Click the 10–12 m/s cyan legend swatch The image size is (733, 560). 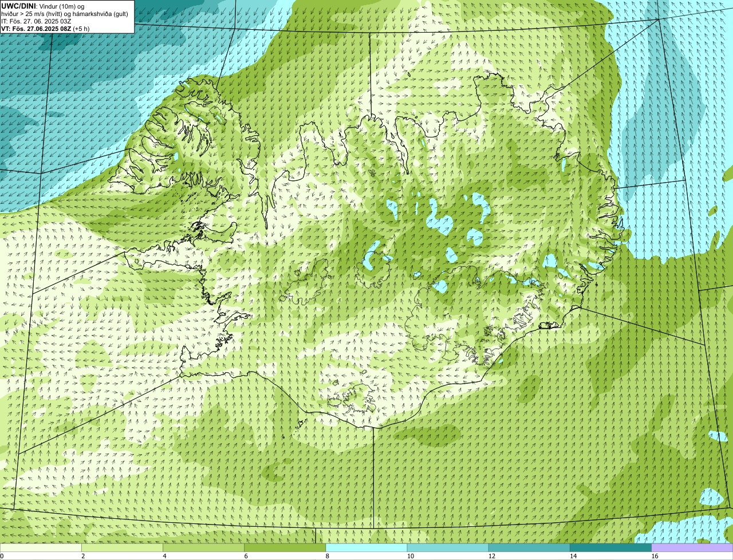pyautogui.click(x=448, y=548)
